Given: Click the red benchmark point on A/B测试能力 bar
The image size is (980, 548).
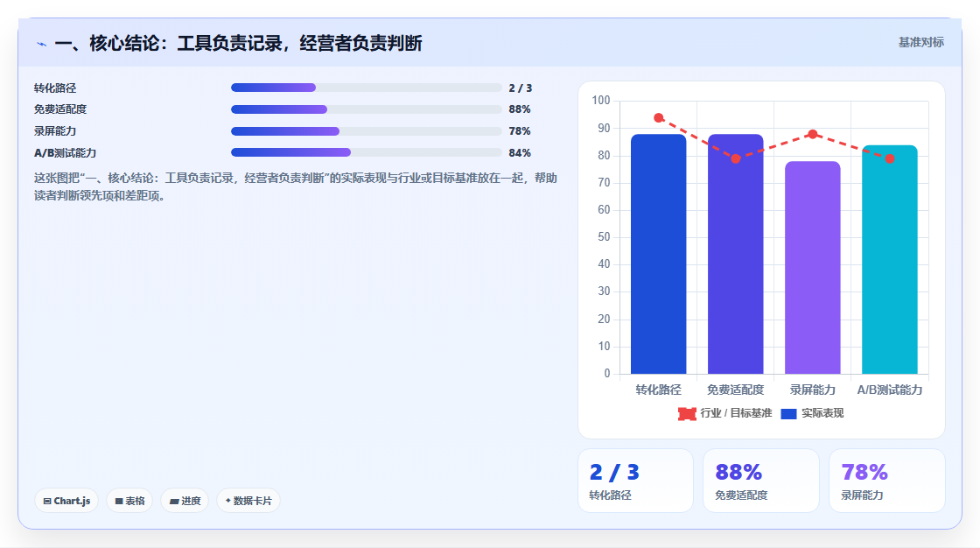Looking at the screenshot, I should pyautogui.click(x=889, y=158).
